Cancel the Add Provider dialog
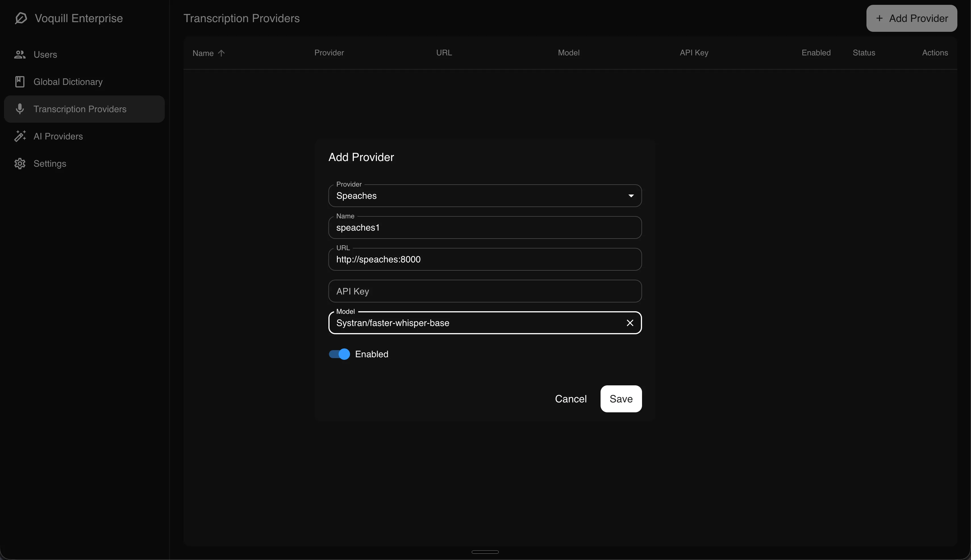The height and width of the screenshot is (560, 971). click(x=571, y=399)
